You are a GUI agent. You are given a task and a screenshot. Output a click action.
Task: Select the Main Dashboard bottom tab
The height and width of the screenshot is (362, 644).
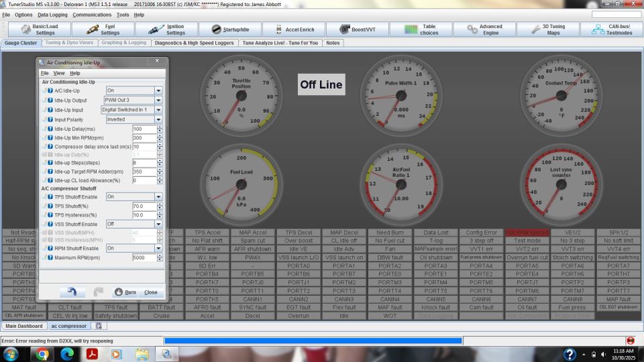click(24, 326)
